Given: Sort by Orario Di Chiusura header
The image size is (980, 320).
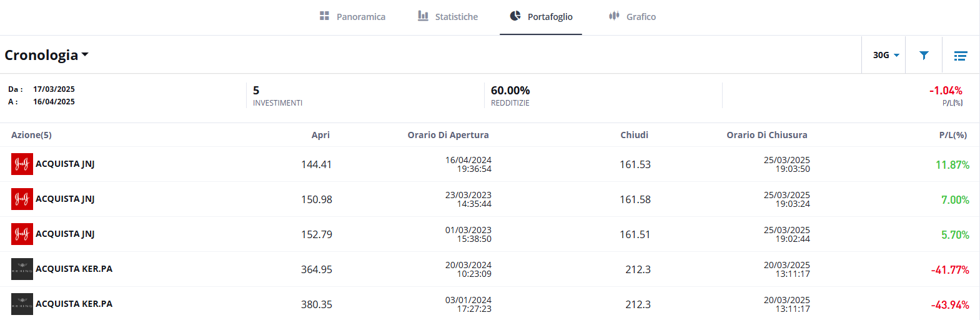Looking at the screenshot, I should [766, 135].
